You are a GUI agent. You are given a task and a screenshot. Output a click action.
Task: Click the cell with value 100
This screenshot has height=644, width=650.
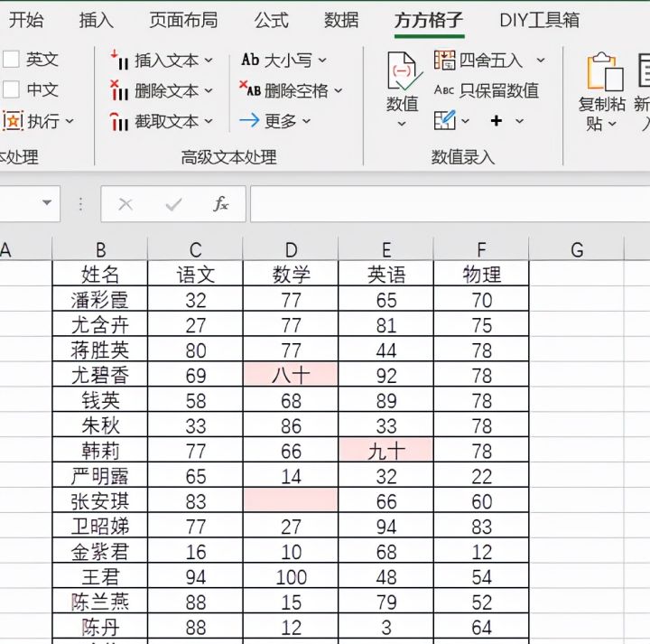click(291, 576)
